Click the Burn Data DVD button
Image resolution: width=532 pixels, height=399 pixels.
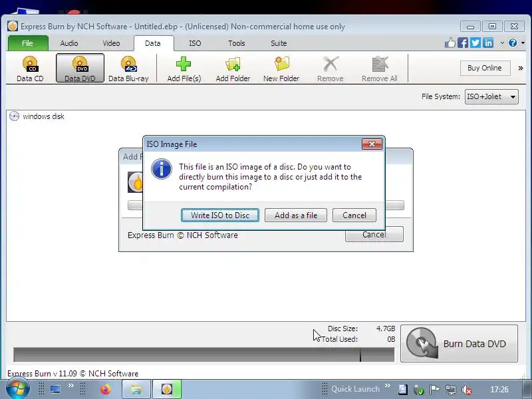[459, 343]
